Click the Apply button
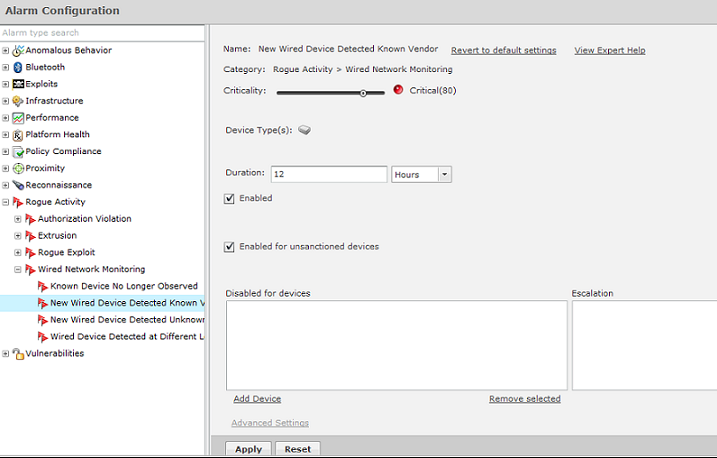Screen dimensions: 717x458 248,449
